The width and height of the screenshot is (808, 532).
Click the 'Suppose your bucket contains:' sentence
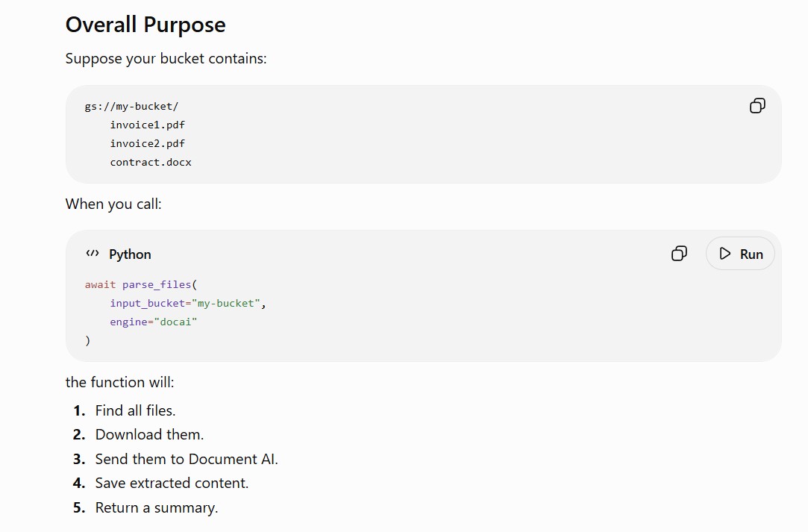(166, 59)
